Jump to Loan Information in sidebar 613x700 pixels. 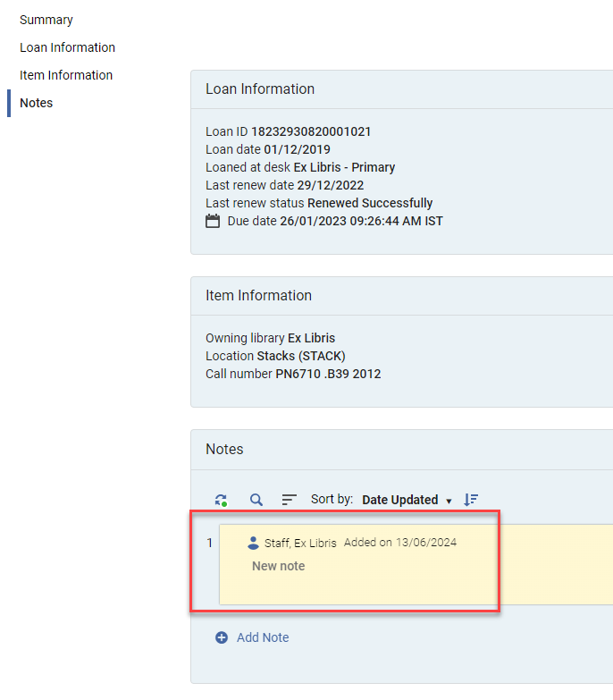tap(67, 47)
